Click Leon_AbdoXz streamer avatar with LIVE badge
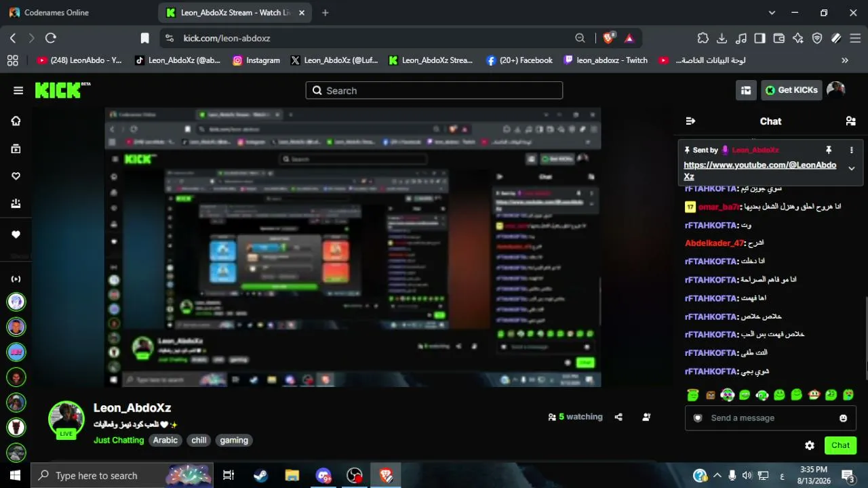The width and height of the screenshot is (868, 488). [x=66, y=419]
